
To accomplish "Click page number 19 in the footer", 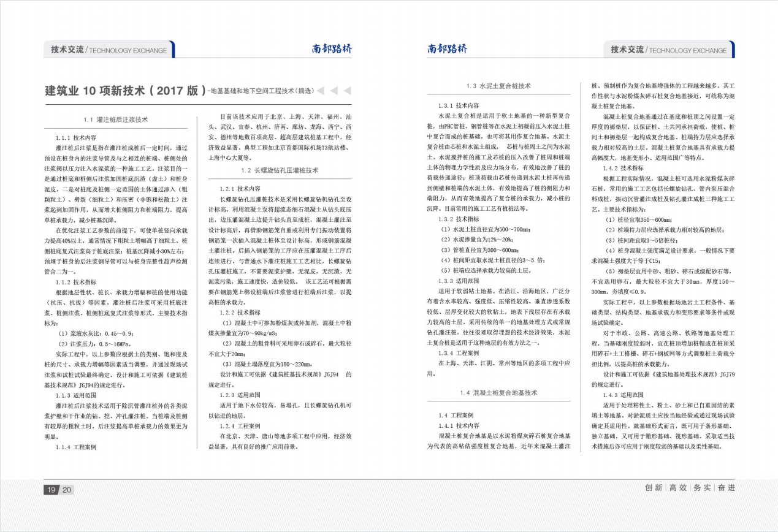I will pos(52,490).
